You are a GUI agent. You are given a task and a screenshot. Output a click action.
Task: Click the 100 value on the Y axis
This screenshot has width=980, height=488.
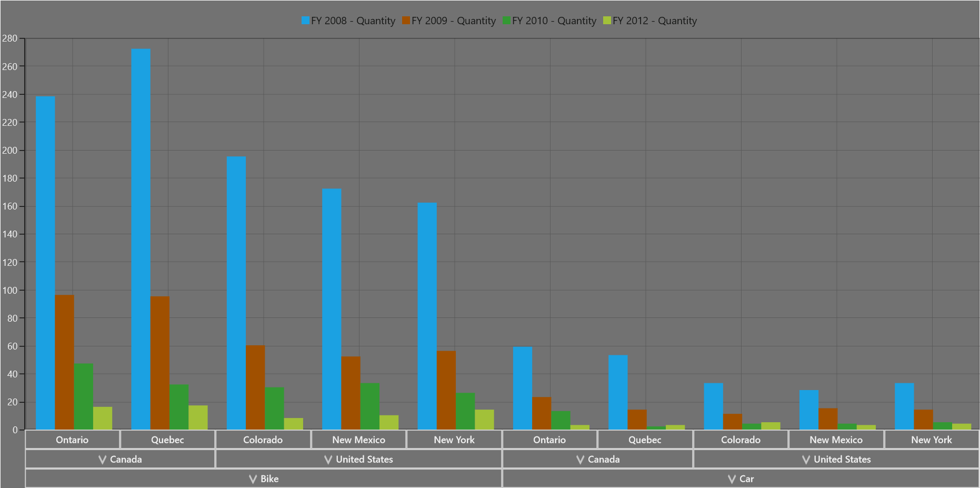pyautogui.click(x=9, y=290)
